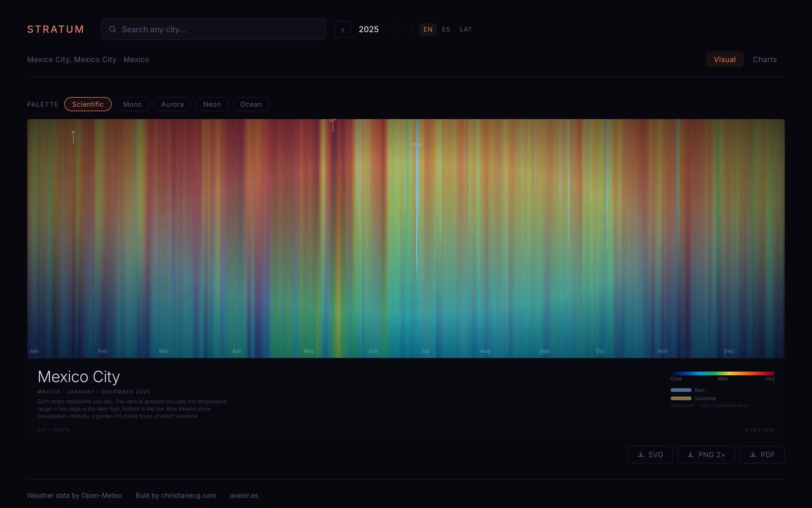Click the Mexico City location breadcrumb
812x508 pixels.
click(x=88, y=60)
